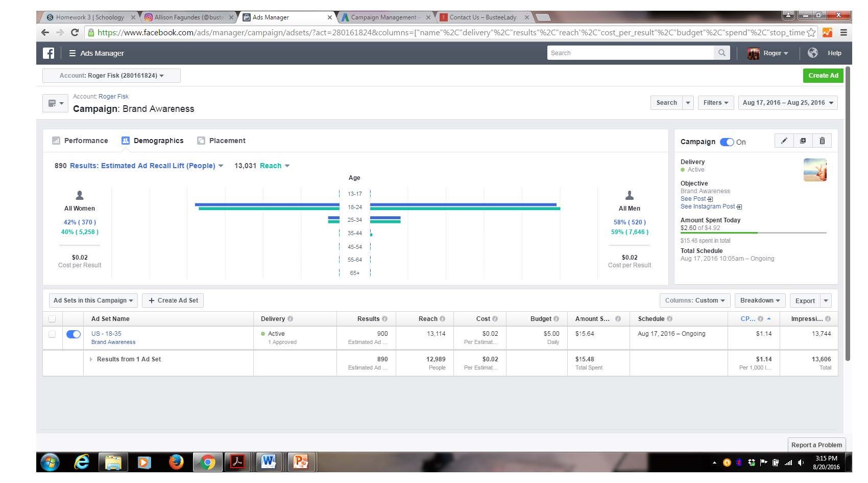Open Firefox from the taskbar

pyautogui.click(x=176, y=462)
